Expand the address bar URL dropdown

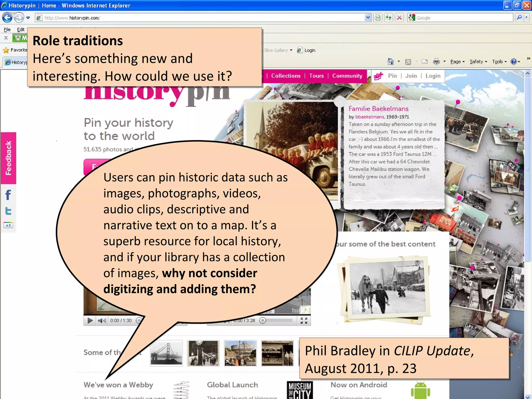[x=368, y=18]
